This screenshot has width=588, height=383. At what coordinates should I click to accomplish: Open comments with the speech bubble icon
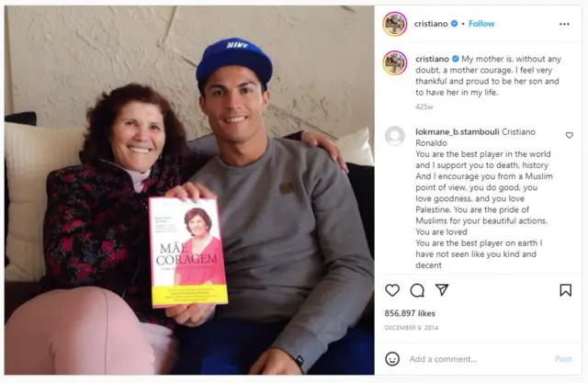(x=417, y=290)
